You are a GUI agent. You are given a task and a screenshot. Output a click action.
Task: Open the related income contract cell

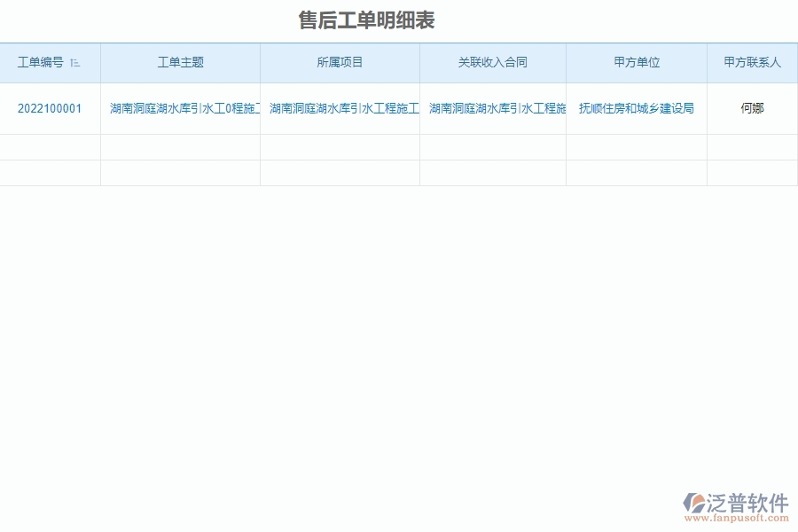[492, 108]
